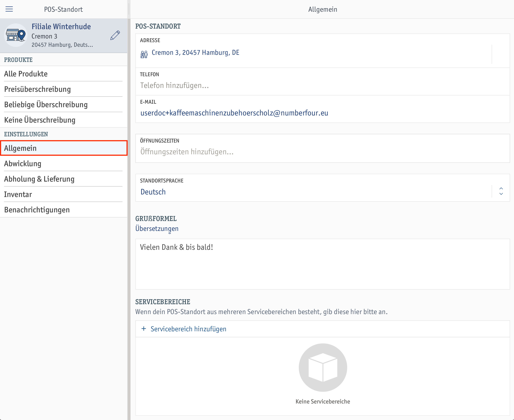Edit Filiale Winterhude with pencil icon

[x=115, y=35]
